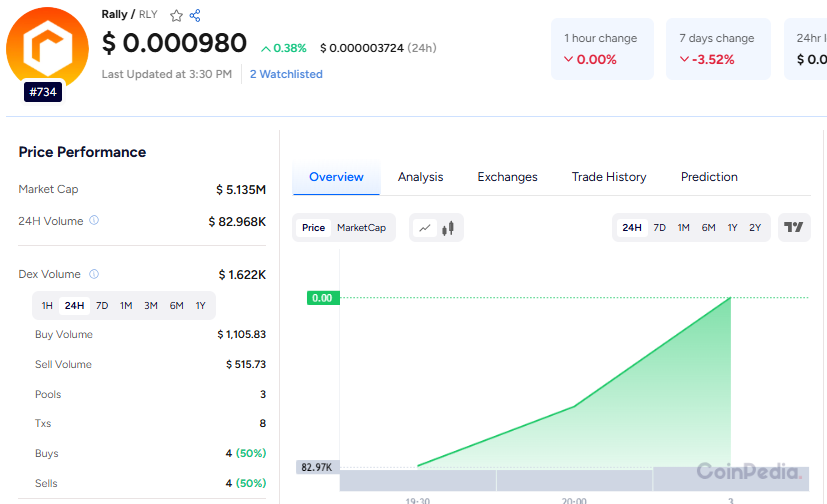Click the Buys 4 (50%) value
Screen dimensions: 827x504
point(246,453)
